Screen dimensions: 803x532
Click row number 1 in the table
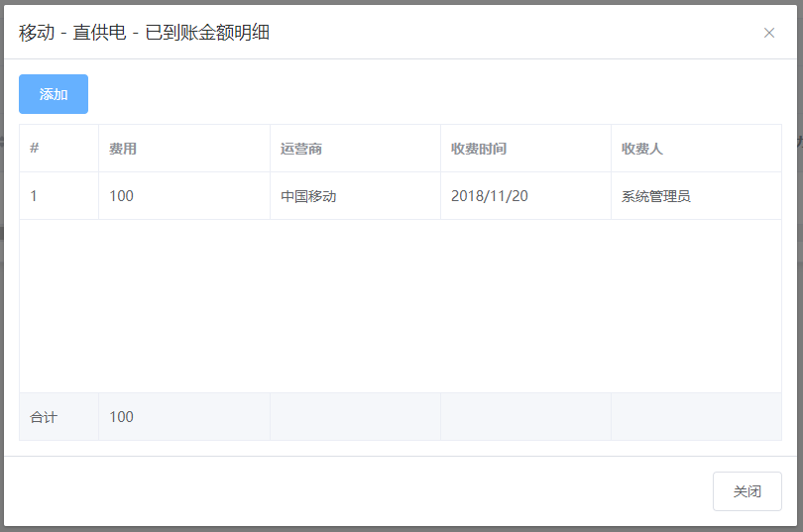tap(34, 196)
